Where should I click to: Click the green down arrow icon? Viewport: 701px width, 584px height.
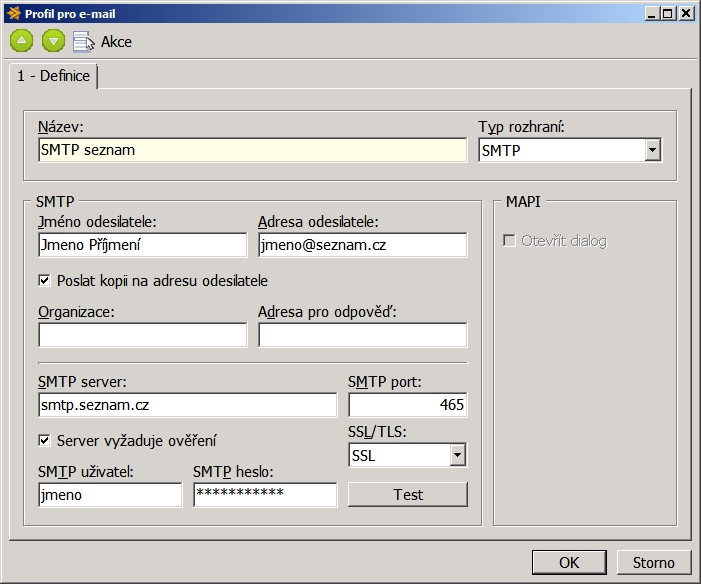[x=54, y=41]
